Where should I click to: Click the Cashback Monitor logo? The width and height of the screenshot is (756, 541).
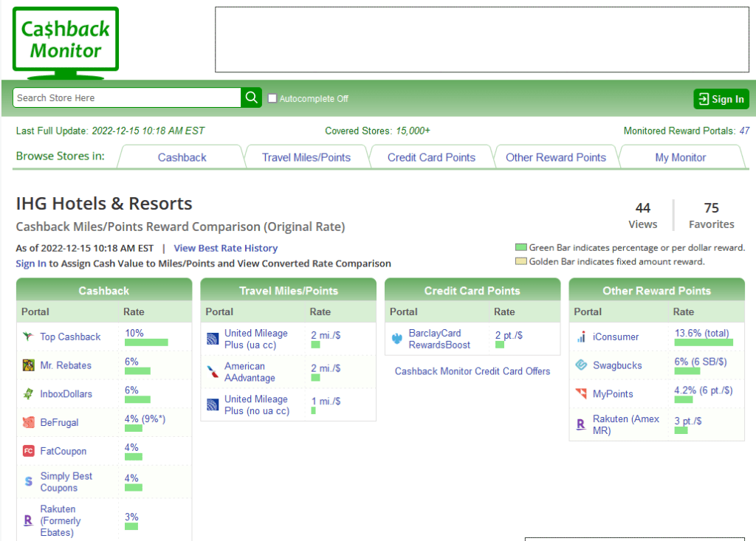point(65,41)
